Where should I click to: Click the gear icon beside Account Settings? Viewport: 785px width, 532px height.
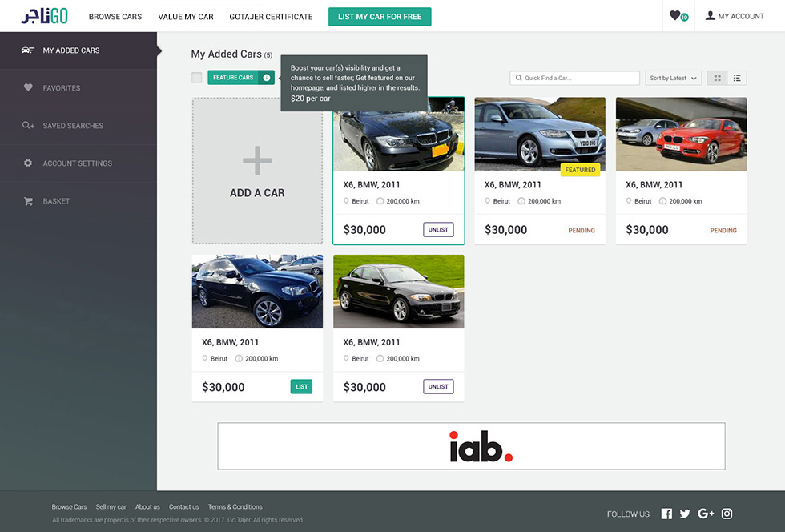pos(28,163)
